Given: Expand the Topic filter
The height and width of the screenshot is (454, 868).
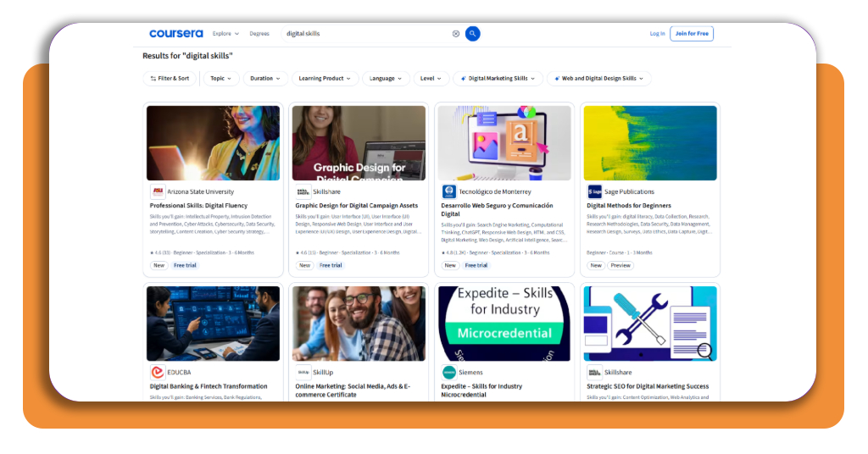Looking at the screenshot, I should coord(221,79).
